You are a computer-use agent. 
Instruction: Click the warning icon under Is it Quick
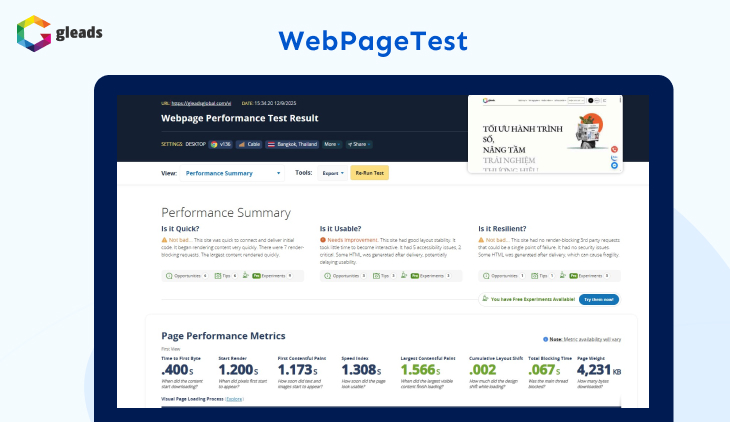[x=165, y=241]
